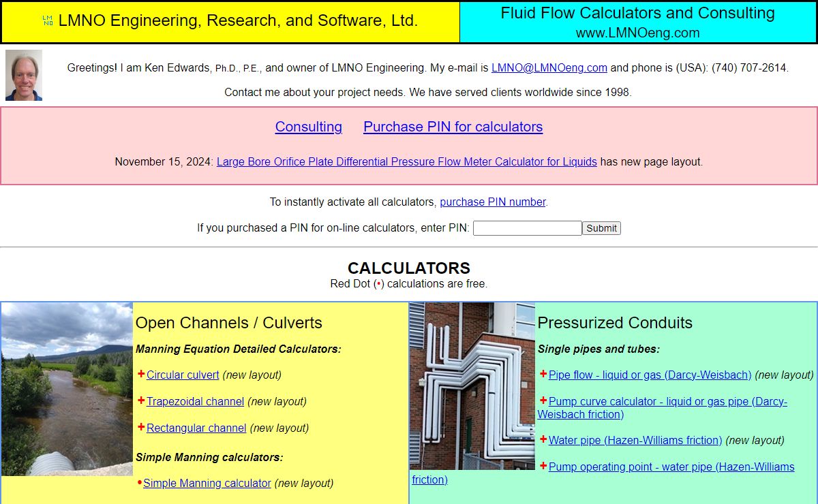Open Water pipe Hazen-Williams friction link
This screenshot has width=818, height=504.
tap(635, 440)
